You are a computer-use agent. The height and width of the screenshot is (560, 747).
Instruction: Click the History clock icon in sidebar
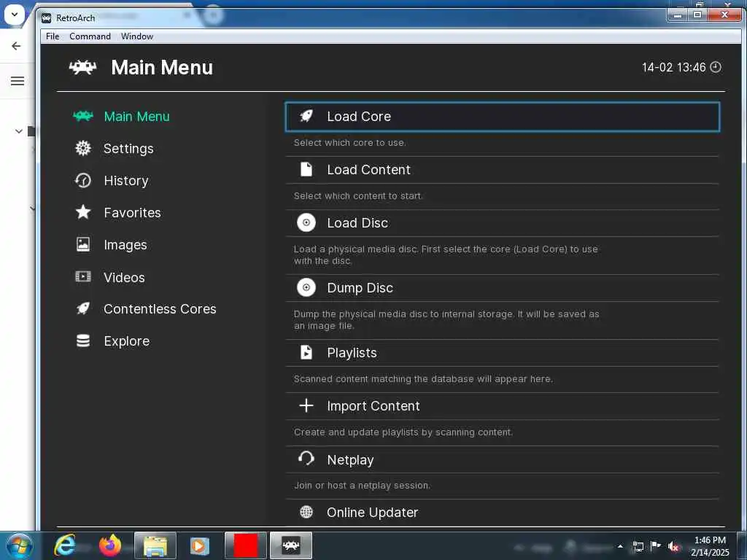(83, 181)
